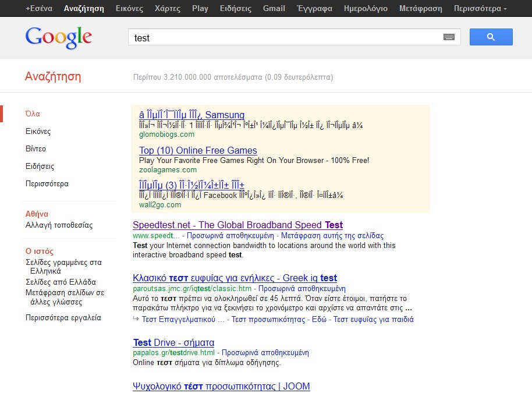Screen dimensions: 532x393
Task: Expand Περισσότερα εργαλεία in sidebar
Action: coord(63,318)
